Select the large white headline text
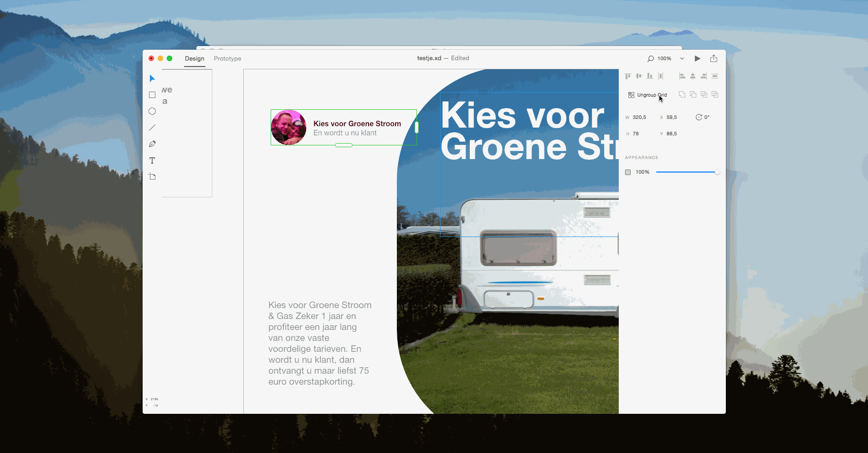Image resolution: width=868 pixels, height=453 pixels. tap(529, 131)
